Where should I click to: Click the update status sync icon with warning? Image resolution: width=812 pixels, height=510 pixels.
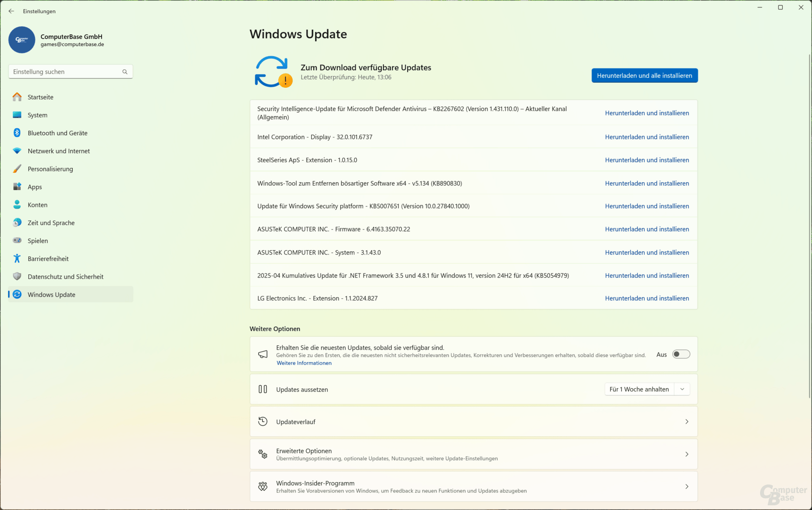tap(273, 72)
